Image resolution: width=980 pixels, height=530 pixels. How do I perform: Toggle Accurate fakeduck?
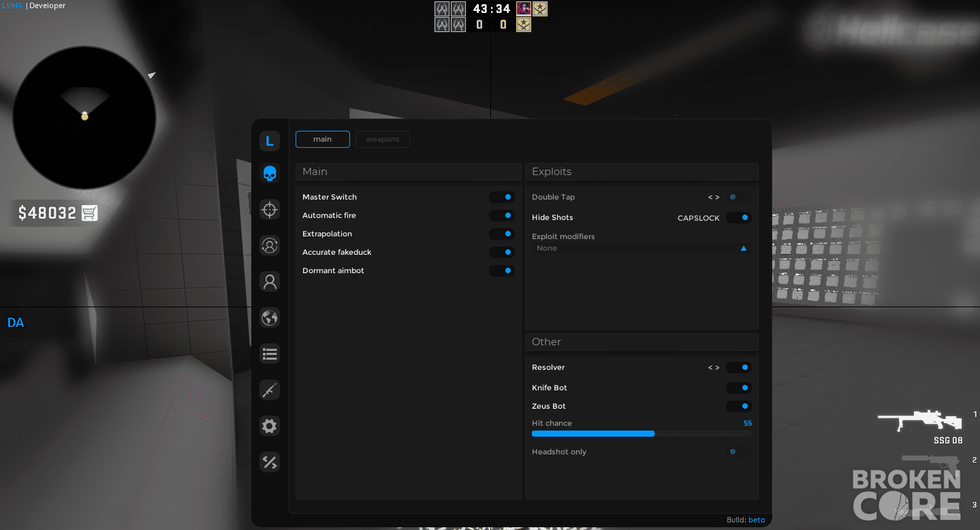coord(502,252)
